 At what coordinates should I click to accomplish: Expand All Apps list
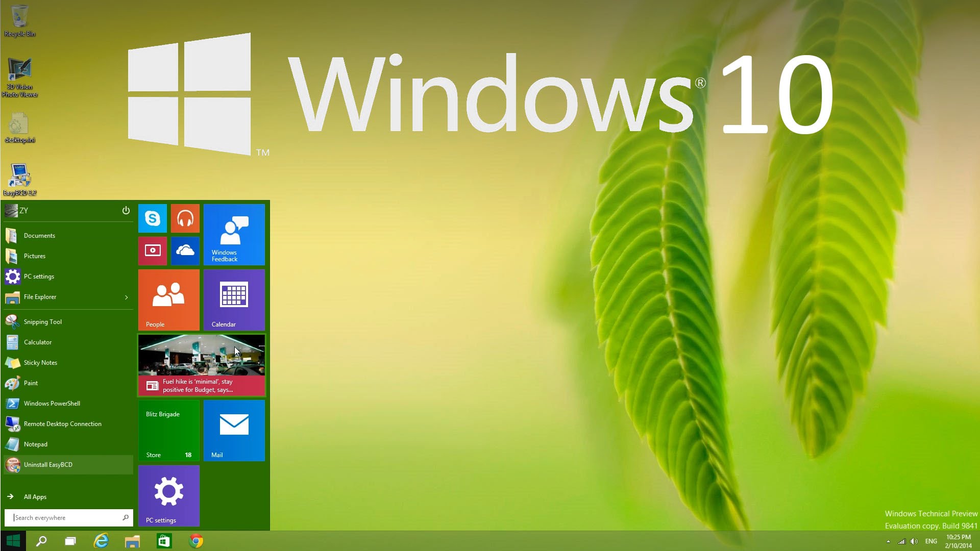point(34,496)
